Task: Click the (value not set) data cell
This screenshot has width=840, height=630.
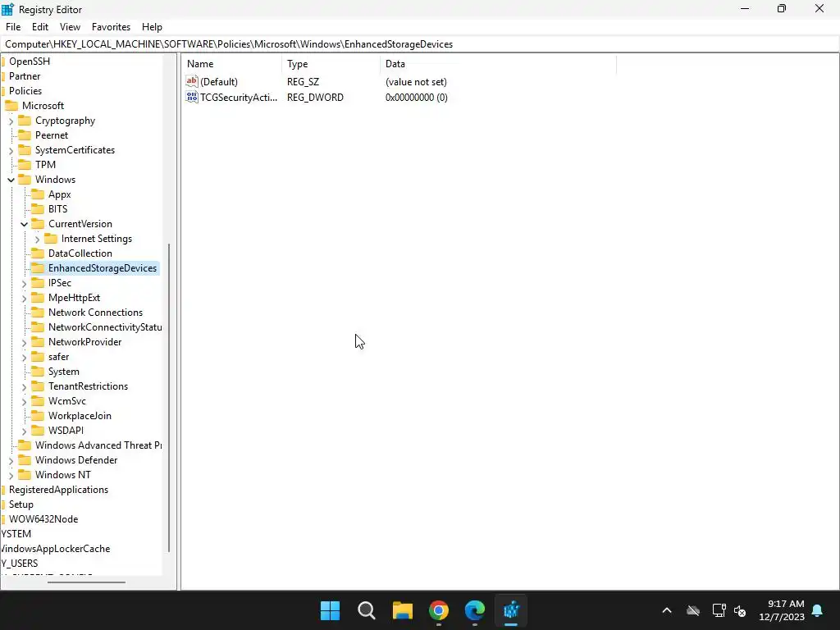Action: pyautogui.click(x=416, y=81)
